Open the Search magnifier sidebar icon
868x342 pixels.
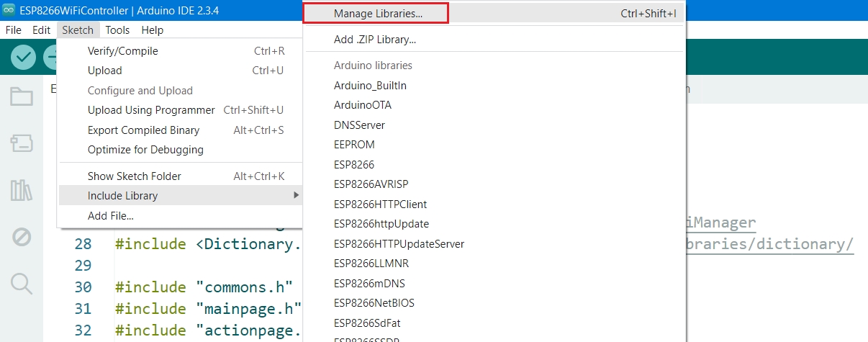(x=22, y=284)
